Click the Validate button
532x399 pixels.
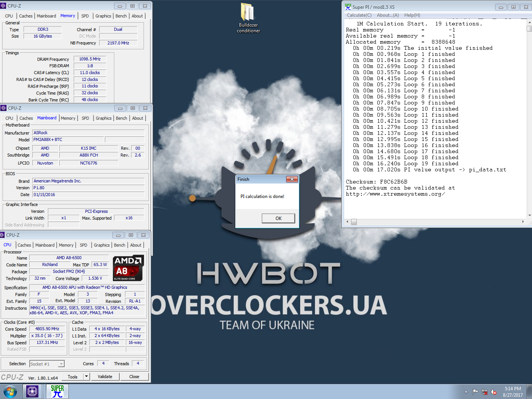(x=105, y=377)
